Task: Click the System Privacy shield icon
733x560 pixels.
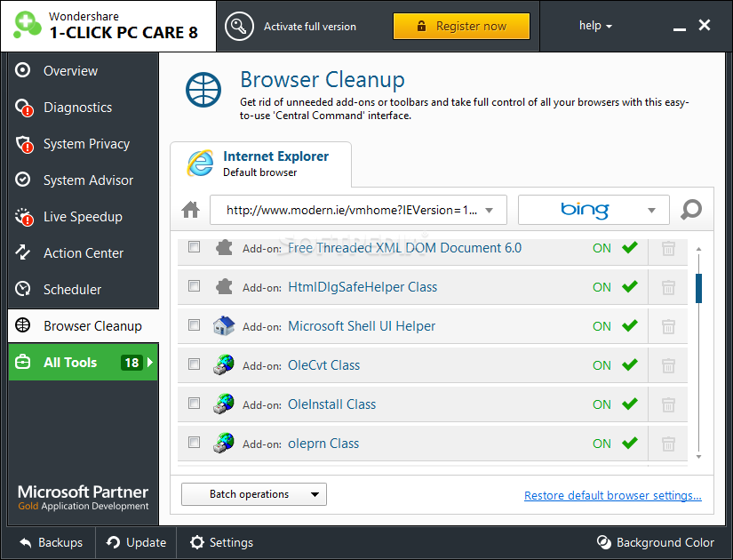Action: tap(24, 144)
